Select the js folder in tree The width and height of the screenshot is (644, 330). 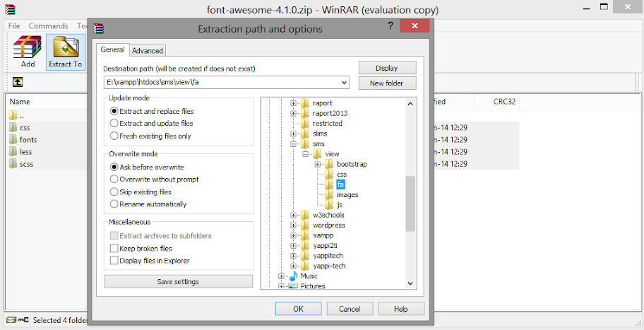(340, 205)
